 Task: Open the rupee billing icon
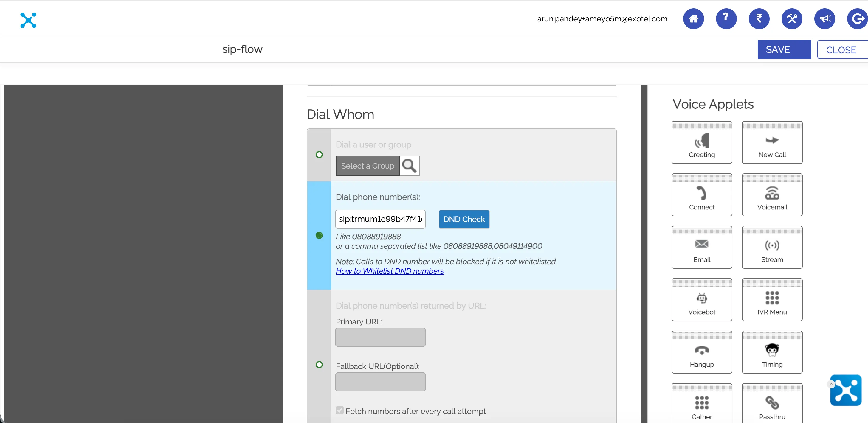click(x=759, y=18)
